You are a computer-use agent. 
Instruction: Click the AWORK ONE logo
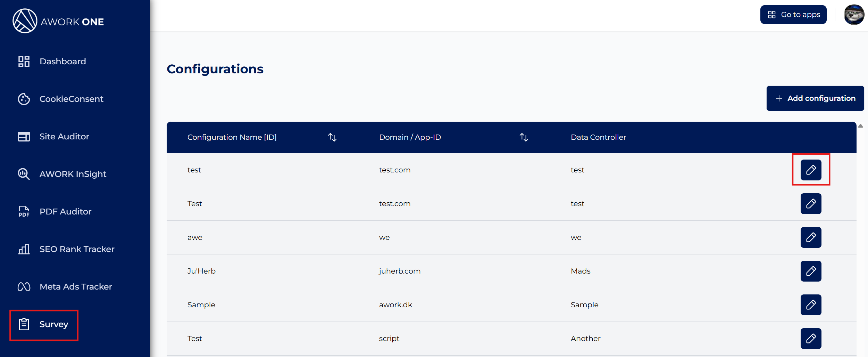coord(58,21)
